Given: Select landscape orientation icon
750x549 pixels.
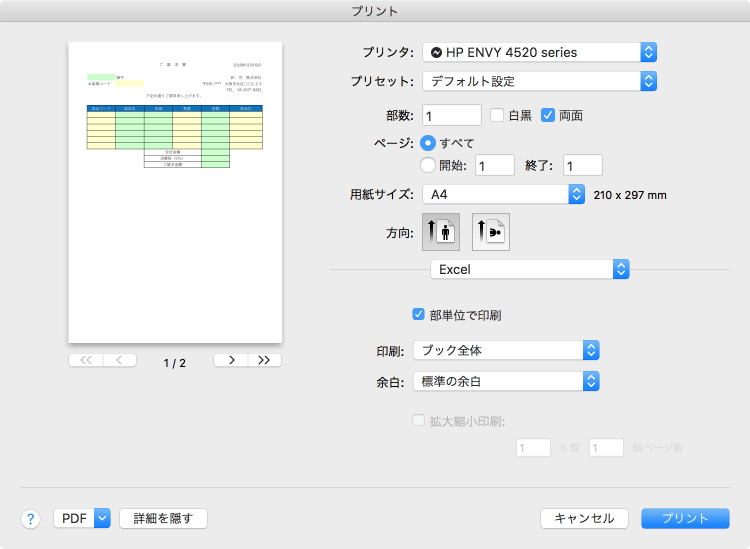Looking at the screenshot, I should pos(490,232).
